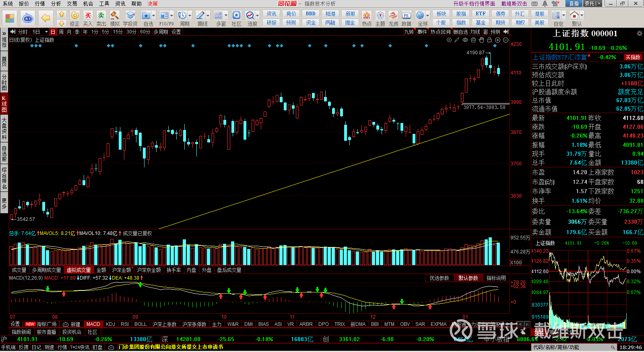Click the 指数新闻 tab at bottom

[x=21, y=332]
